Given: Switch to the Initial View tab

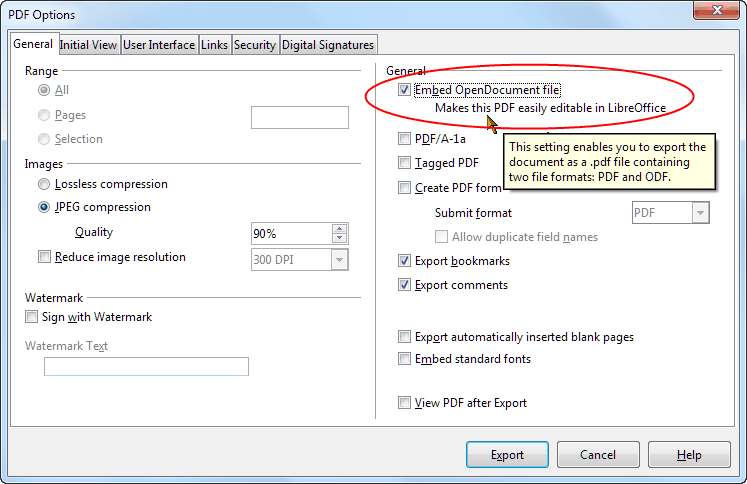Looking at the screenshot, I should click(88, 45).
